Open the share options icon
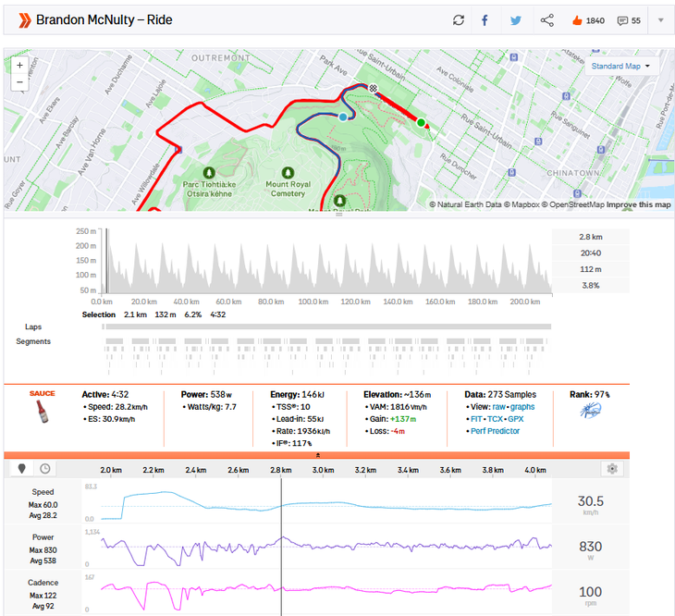The width and height of the screenshot is (675, 616). coord(546,19)
